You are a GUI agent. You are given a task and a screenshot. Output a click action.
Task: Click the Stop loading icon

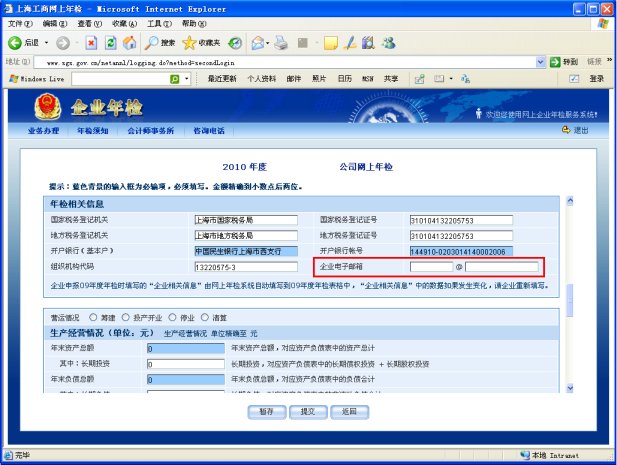point(91,43)
